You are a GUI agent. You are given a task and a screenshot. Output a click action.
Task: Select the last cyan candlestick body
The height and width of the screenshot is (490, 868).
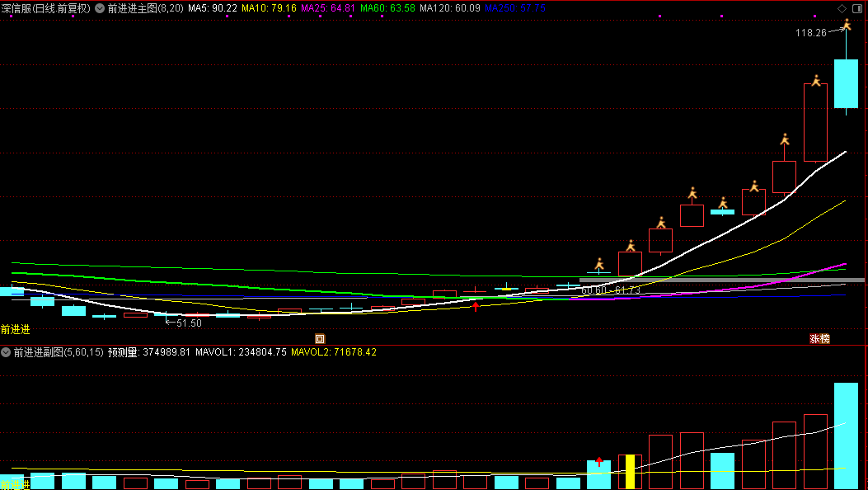coord(846,83)
